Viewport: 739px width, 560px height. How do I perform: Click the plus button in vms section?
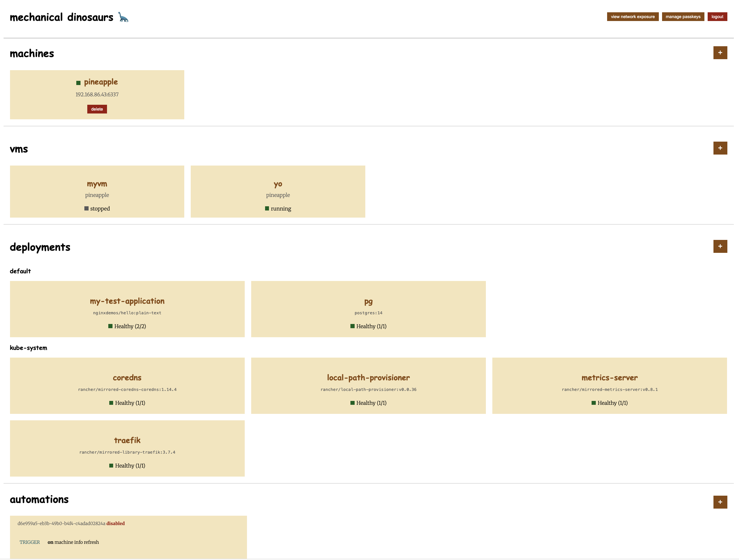pyautogui.click(x=720, y=148)
